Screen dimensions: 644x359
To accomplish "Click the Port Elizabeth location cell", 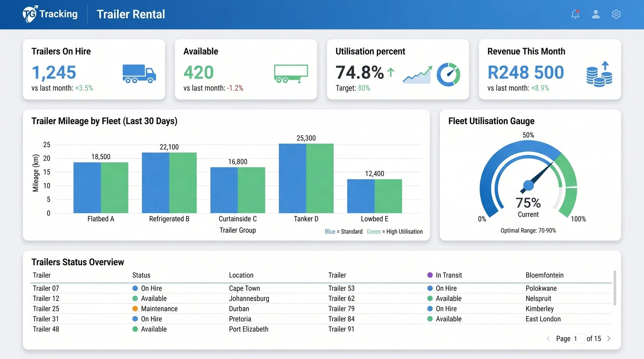I will (249, 329).
